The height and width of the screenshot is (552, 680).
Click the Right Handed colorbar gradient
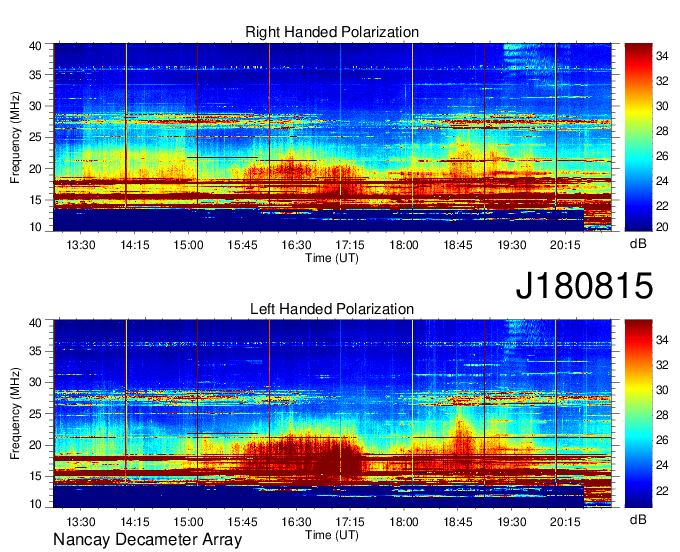point(638,137)
